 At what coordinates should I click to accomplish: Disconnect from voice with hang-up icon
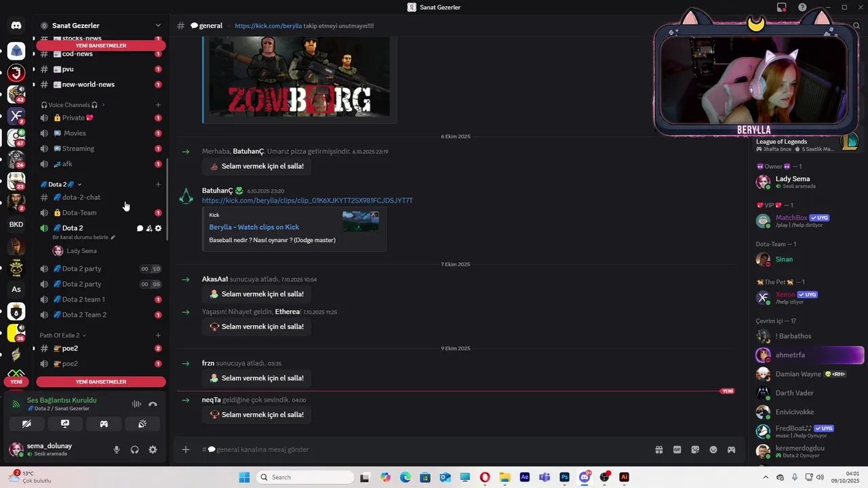click(153, 404)
